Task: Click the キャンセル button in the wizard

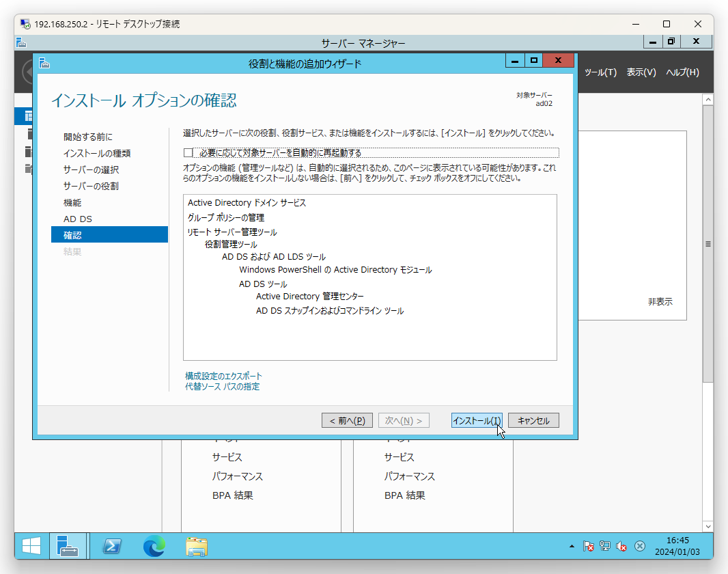Action: [x=533, y=420]
